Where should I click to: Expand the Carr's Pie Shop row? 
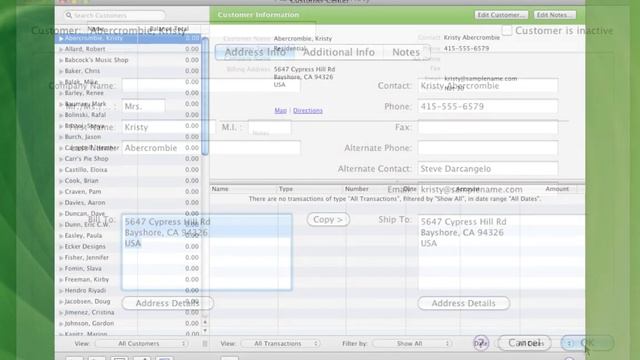coord(61,159)
